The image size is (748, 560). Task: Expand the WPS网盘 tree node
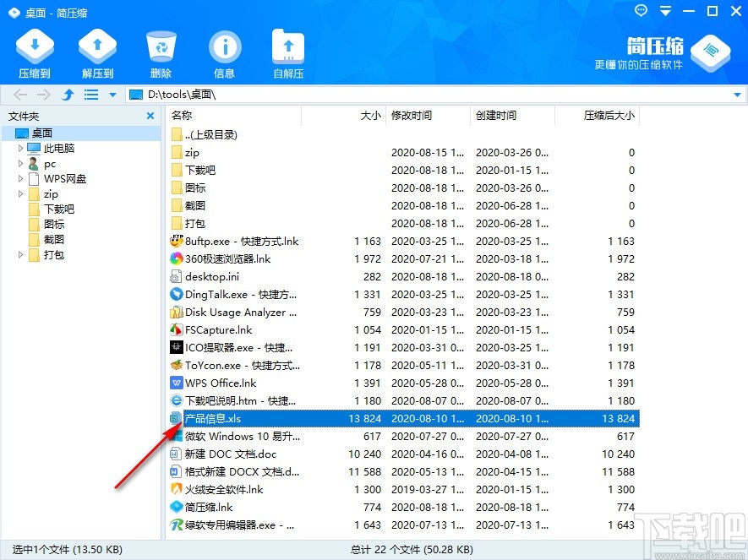click(x=19, y=178)
